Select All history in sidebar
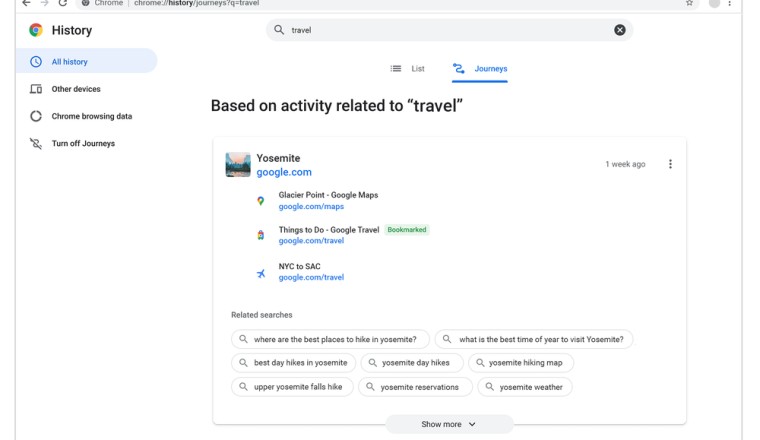 point(86,62)
